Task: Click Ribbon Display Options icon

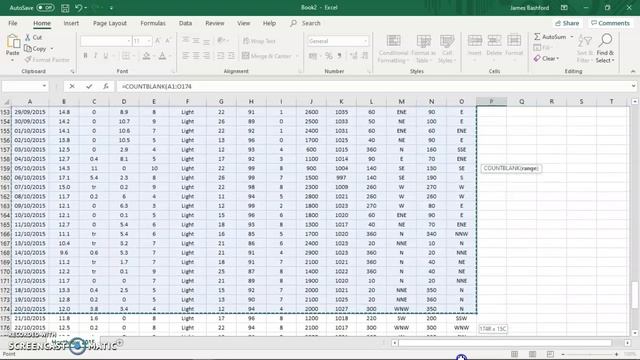Action: point(564,7)
